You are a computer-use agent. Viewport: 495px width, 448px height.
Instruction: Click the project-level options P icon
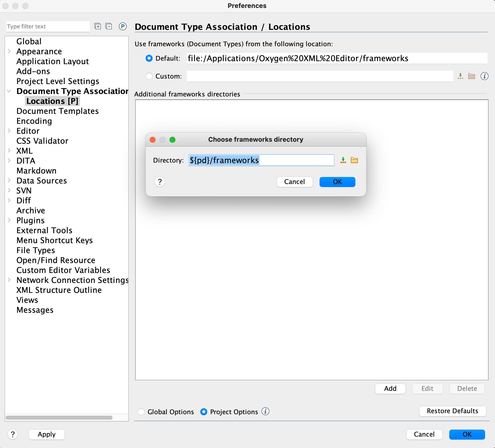[x=123, y=26]
